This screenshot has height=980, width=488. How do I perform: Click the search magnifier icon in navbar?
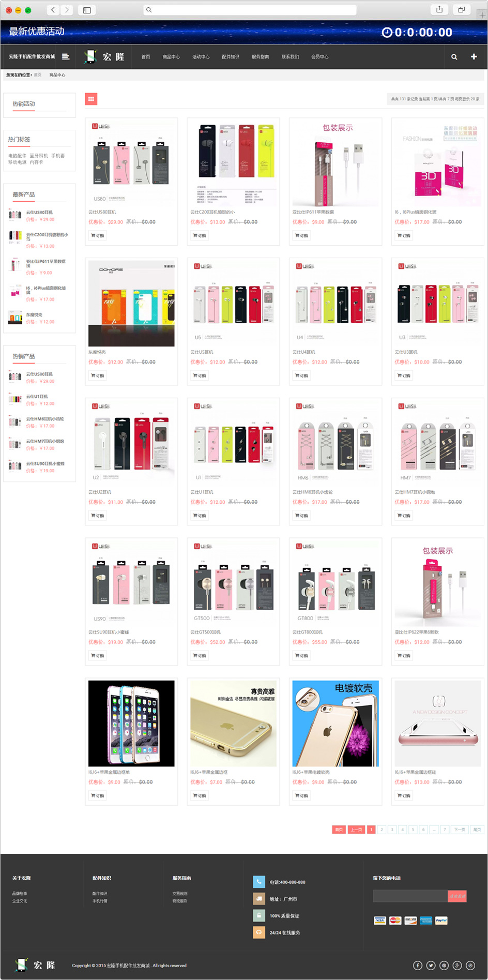click(454, 57)
